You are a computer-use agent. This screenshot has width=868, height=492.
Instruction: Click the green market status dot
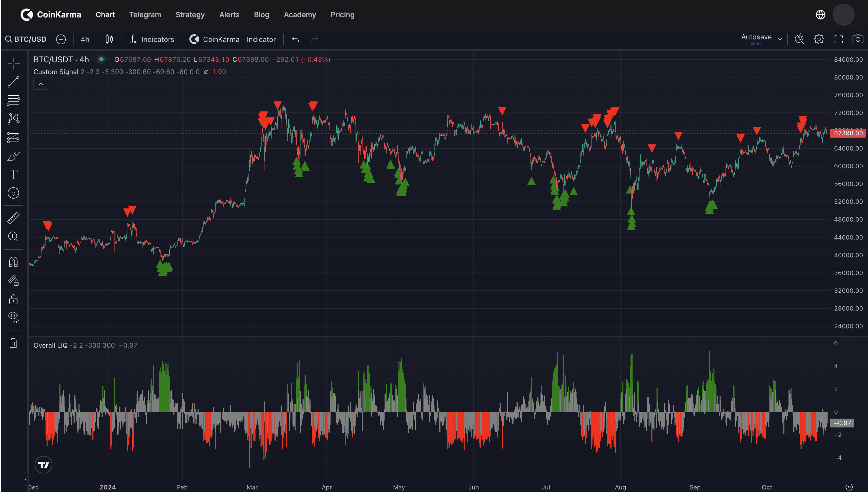[101, 59]
